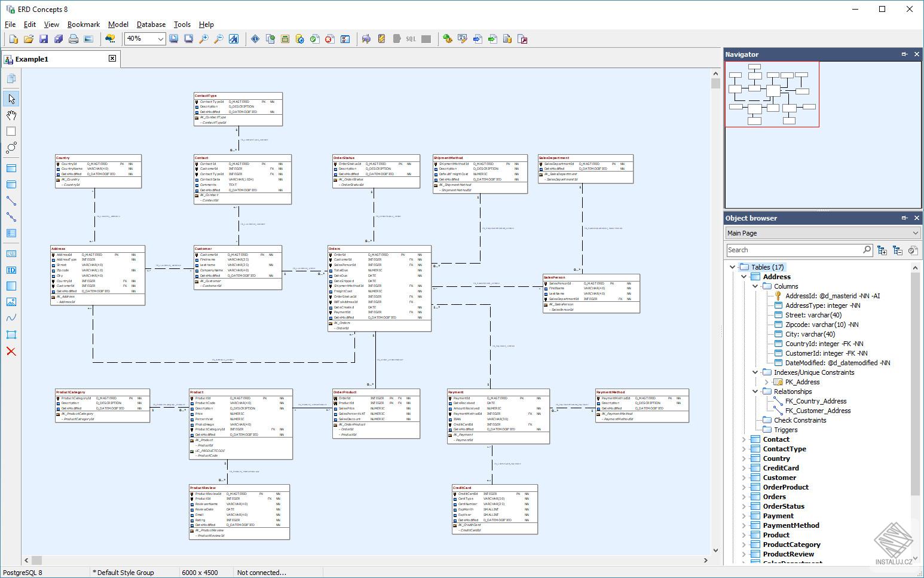Screen dimensions: 924x578
Task: Click the red X delete tool
Action: [x=11, y=351]
